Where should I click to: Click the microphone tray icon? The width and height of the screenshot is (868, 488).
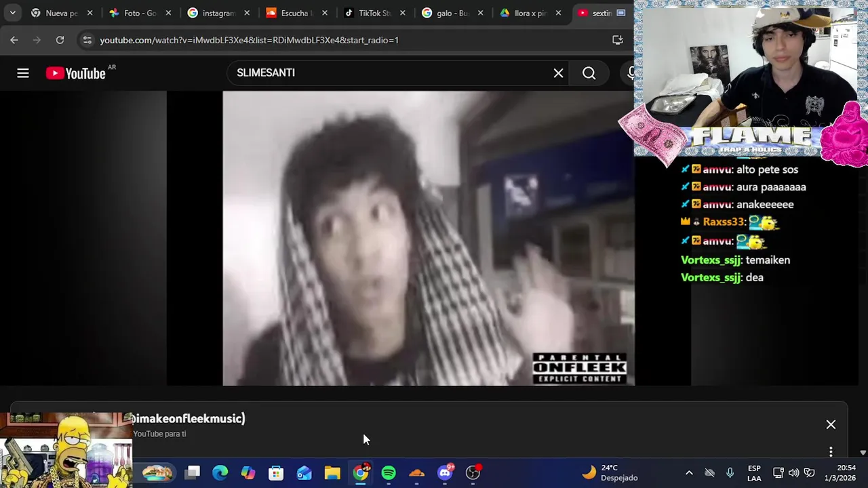[730, 472]
